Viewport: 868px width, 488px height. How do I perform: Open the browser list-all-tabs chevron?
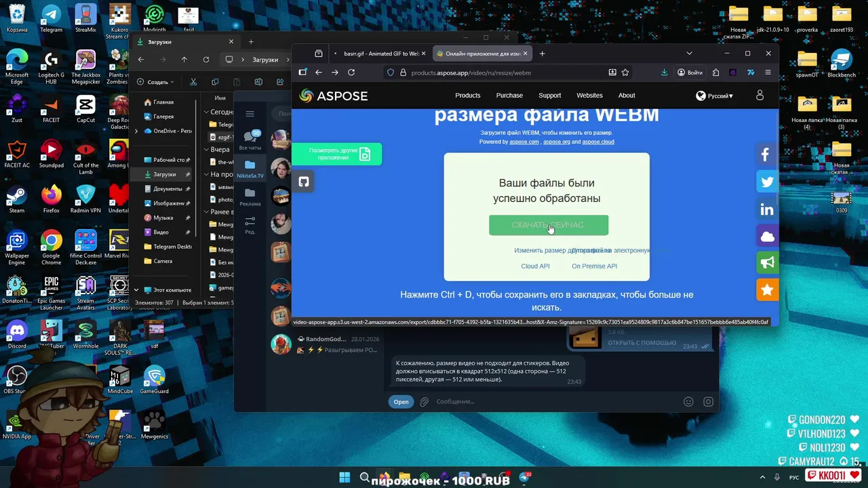click(x=689, y=54)
